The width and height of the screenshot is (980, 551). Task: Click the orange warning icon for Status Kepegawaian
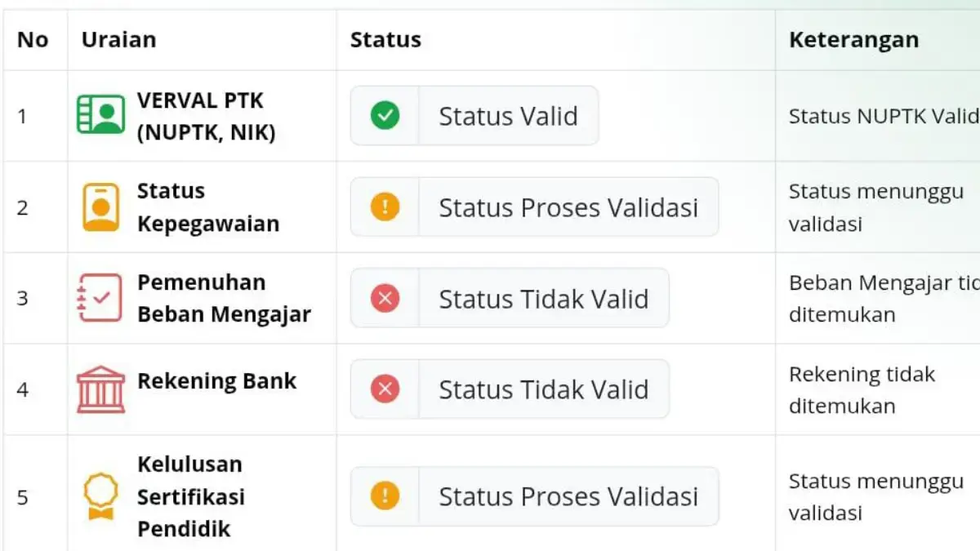[x=384, y=207]
